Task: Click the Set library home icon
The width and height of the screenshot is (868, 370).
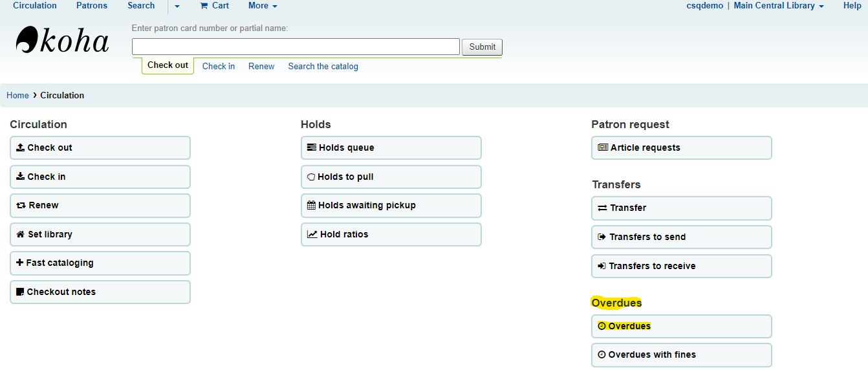Action: tap(20, 234)
